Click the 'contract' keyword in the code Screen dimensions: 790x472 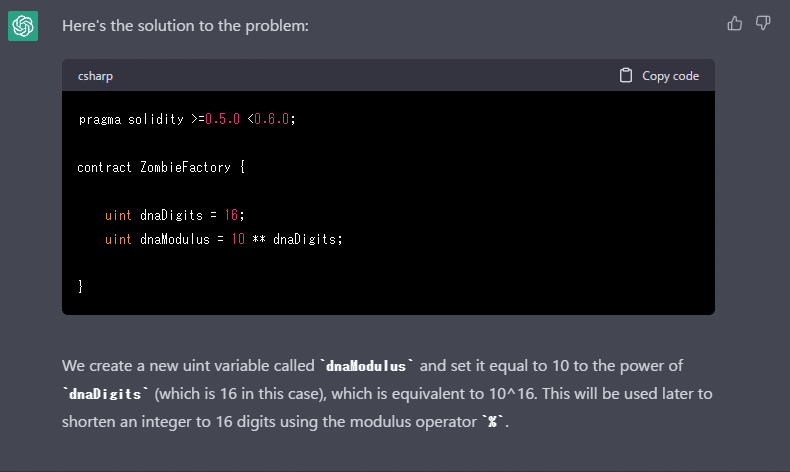point(104,167)
